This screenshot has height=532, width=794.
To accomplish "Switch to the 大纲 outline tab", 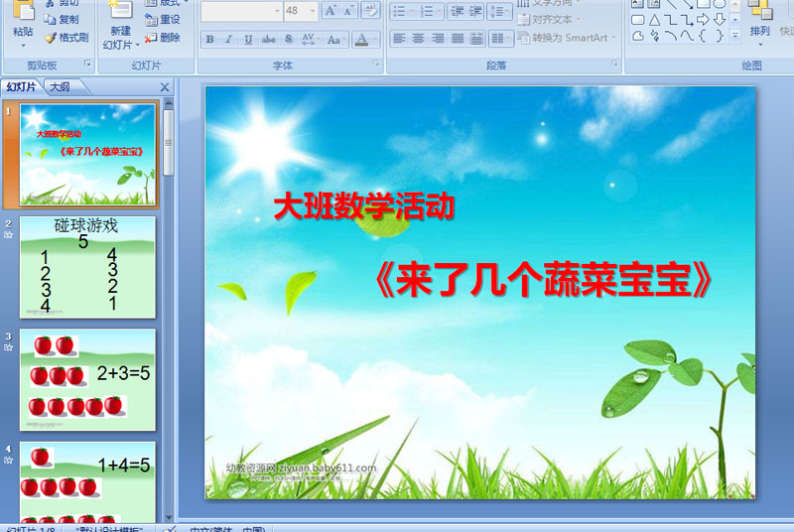I will point(61,87).
